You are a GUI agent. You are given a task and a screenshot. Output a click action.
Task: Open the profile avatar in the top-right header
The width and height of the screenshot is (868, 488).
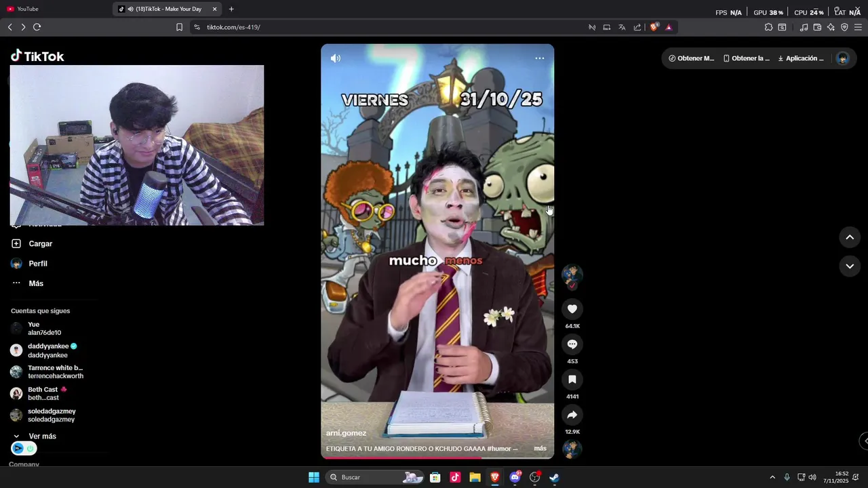click(x=843, y=58)
